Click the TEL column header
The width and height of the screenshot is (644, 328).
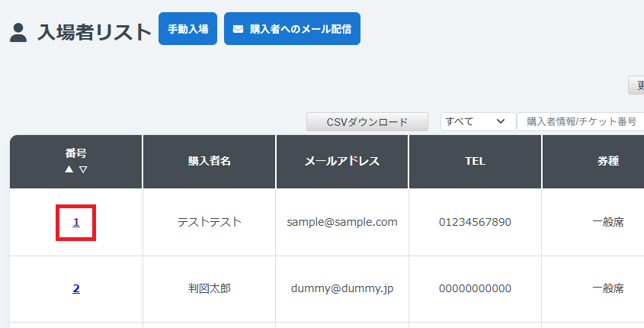(476, 162)
